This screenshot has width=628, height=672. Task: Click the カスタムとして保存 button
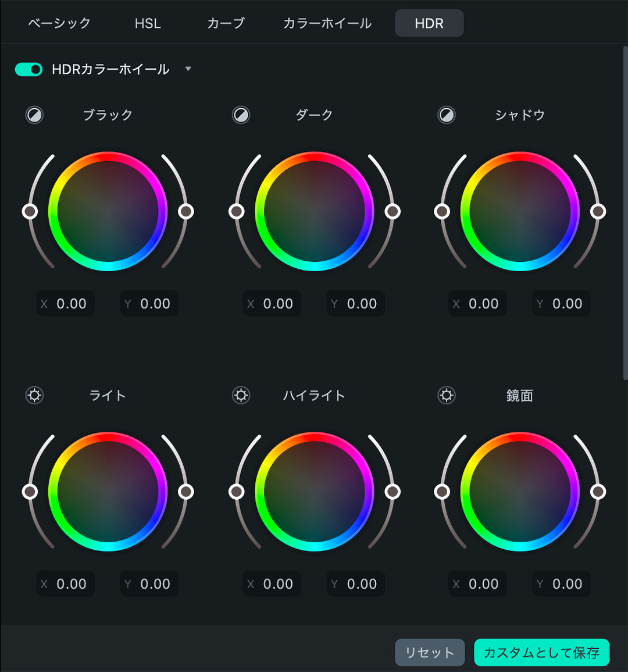tap(541, 653)
